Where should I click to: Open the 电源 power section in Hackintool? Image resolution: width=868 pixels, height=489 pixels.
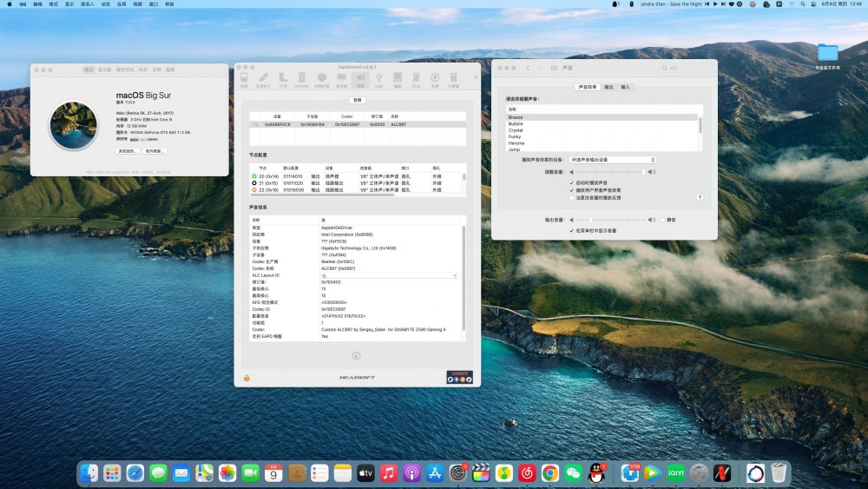435,80
